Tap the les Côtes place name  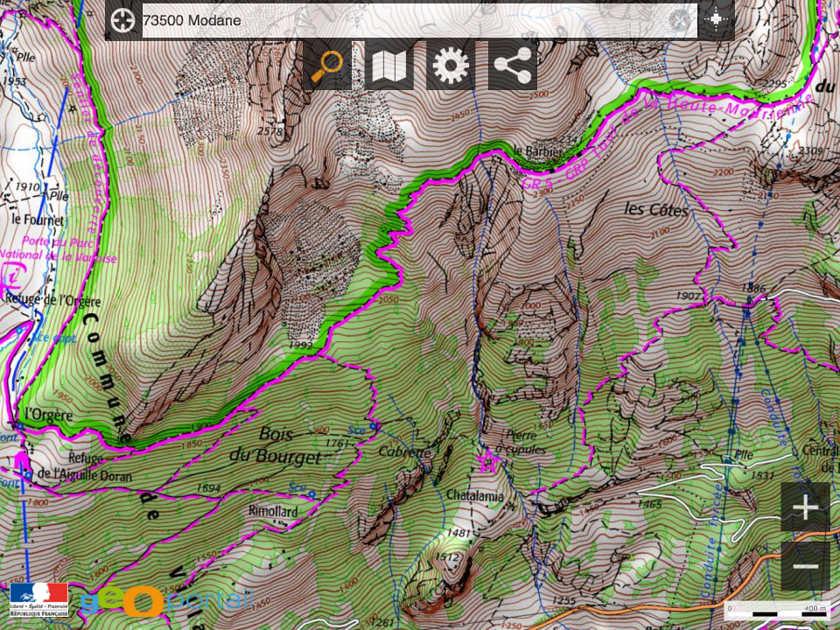656,210
